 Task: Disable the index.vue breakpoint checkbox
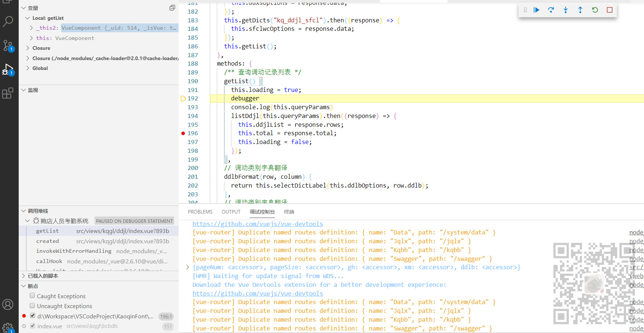(x=32, y=326)
